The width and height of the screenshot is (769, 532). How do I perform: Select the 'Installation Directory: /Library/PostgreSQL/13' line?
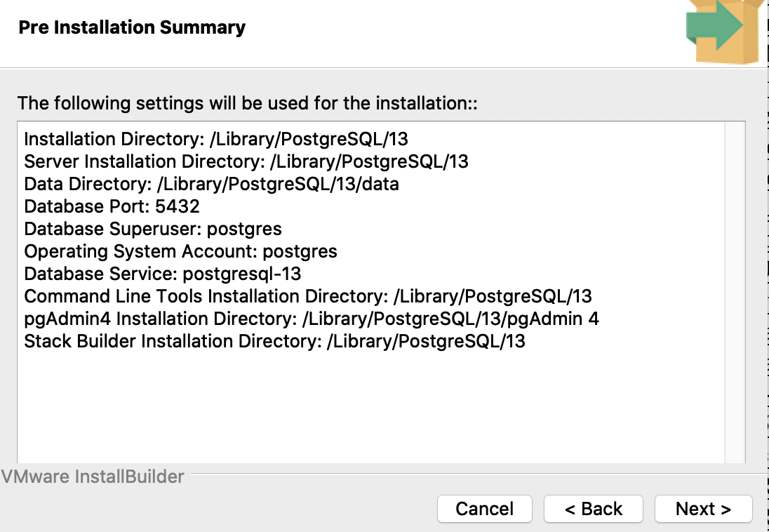tap(216, 139)
